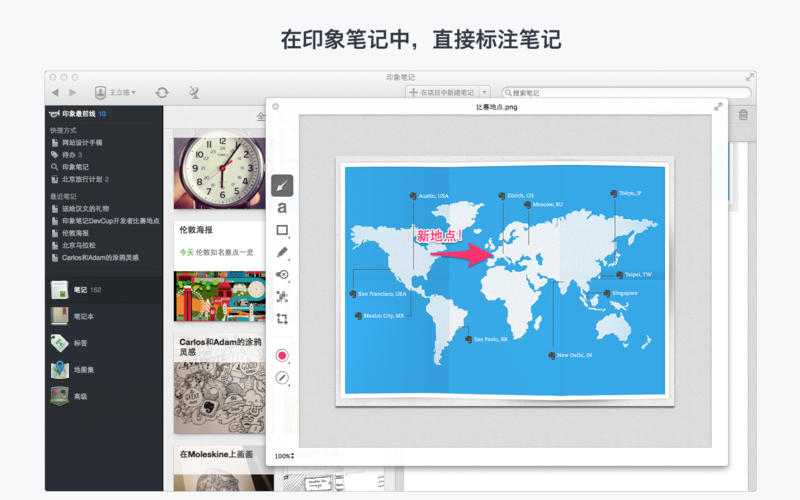This screenshot has height=500, width=800.
Task: Open the line thickness selector
Action: (x=282, y=378)
